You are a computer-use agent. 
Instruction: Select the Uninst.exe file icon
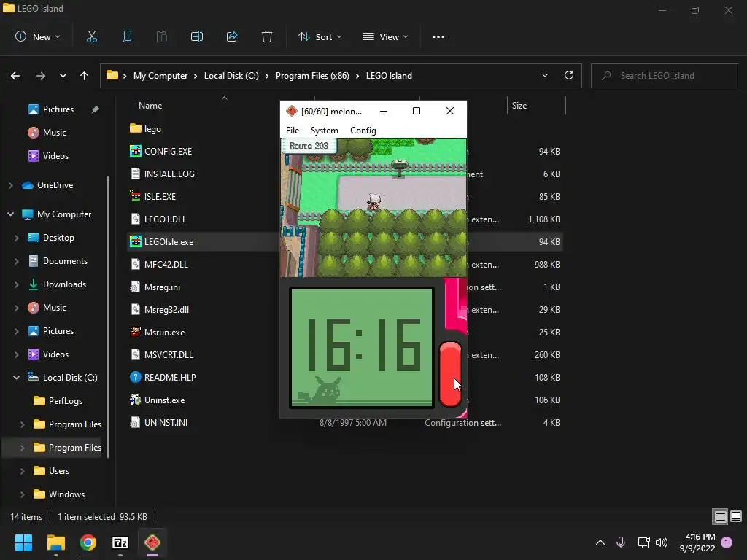click(x=135, y=400)
